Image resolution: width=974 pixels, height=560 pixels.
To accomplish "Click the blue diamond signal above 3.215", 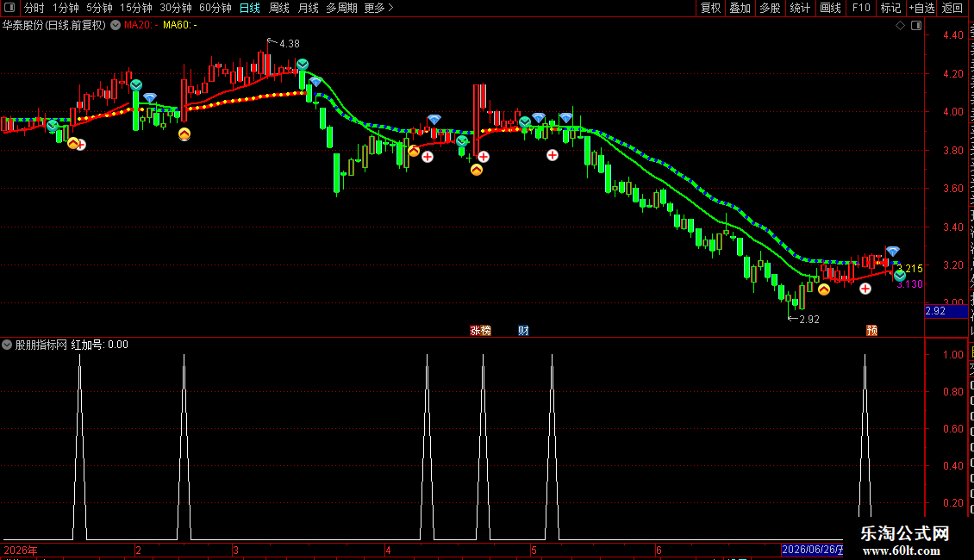I will (x=893, y=251).
